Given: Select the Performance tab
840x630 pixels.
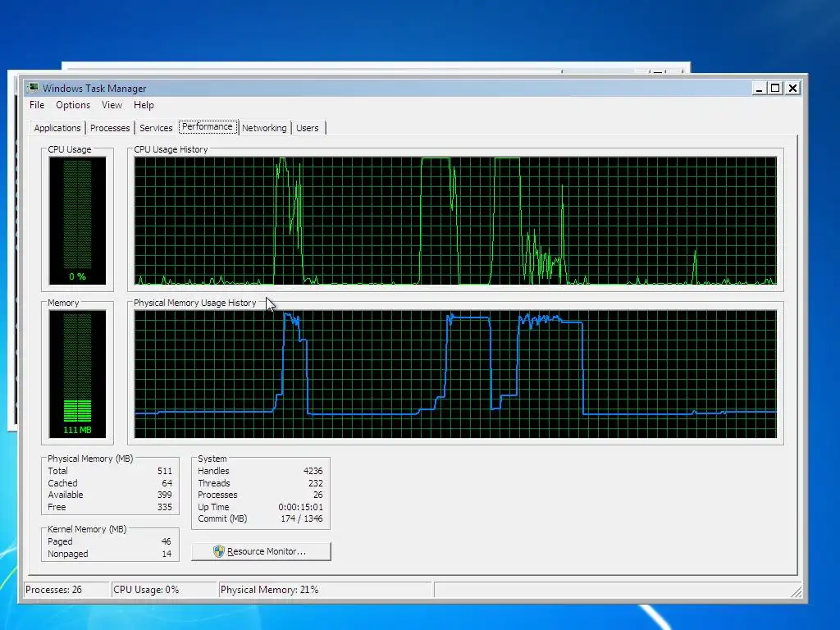Looking at the screenshot, I should click(x=208, y=126).
